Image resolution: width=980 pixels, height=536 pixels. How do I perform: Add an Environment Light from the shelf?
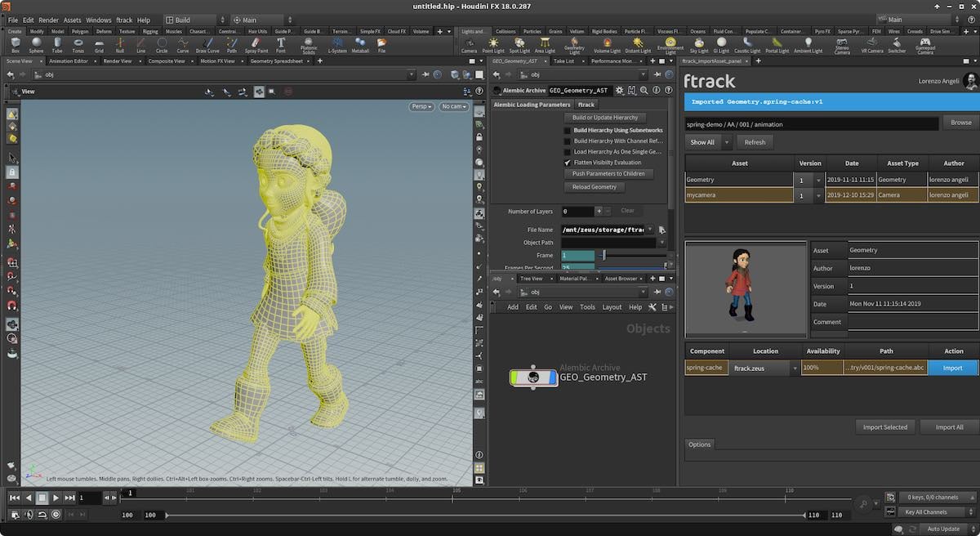[670, 46]
